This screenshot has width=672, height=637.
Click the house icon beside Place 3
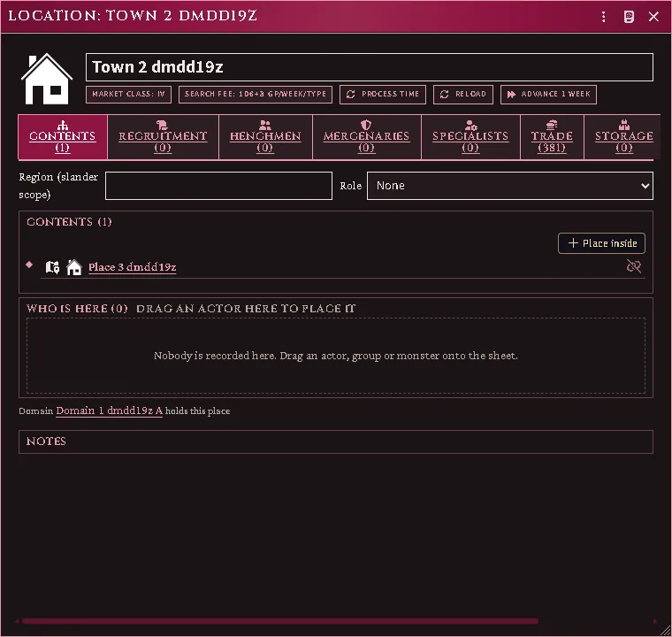74,267
